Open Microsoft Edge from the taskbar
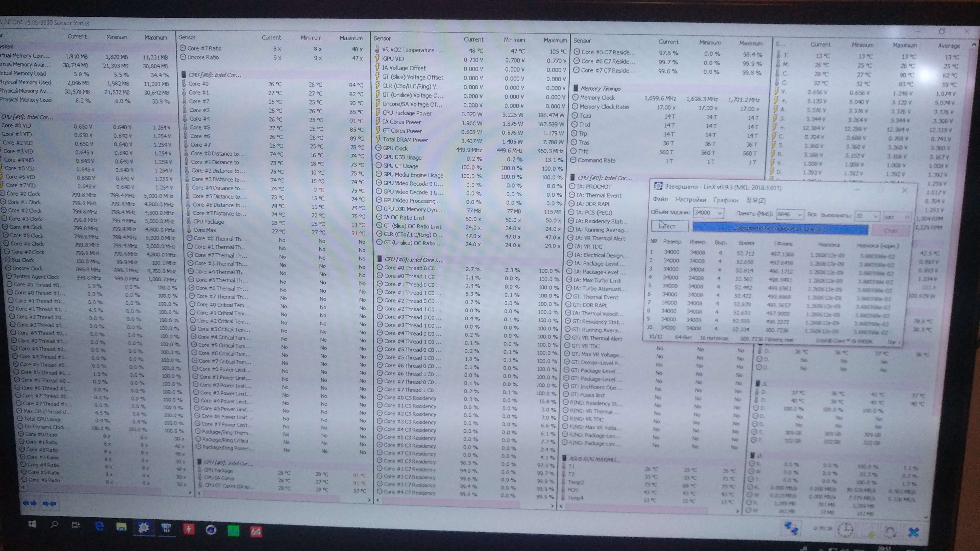Screen dimensions: 980x551 tap(99, 526)
